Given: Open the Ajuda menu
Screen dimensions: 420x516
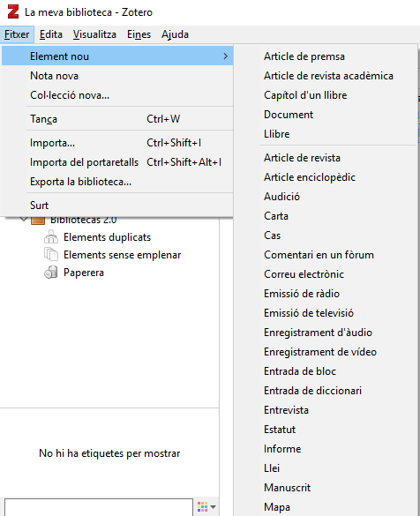Looking at the screenshot, I should click(175, 34).
